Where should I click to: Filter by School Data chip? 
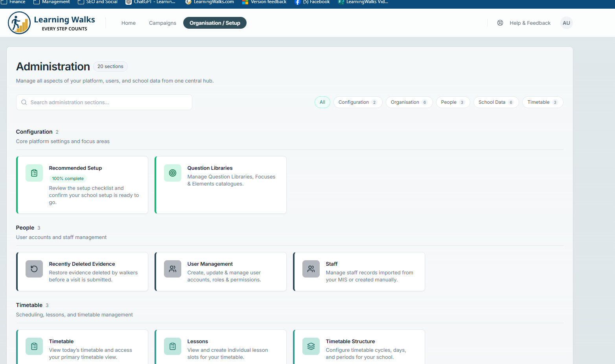click(x=496, y=102)
